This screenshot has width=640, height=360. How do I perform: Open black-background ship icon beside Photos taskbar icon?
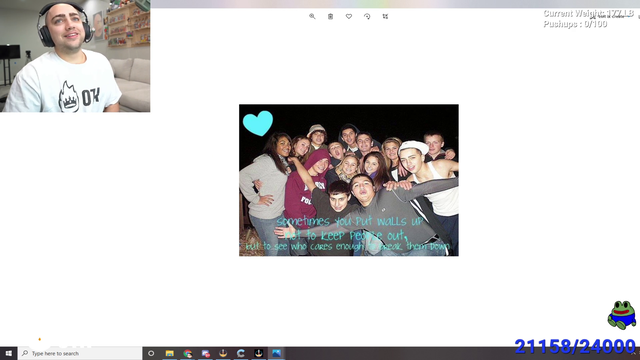click(x=259, y=353)
